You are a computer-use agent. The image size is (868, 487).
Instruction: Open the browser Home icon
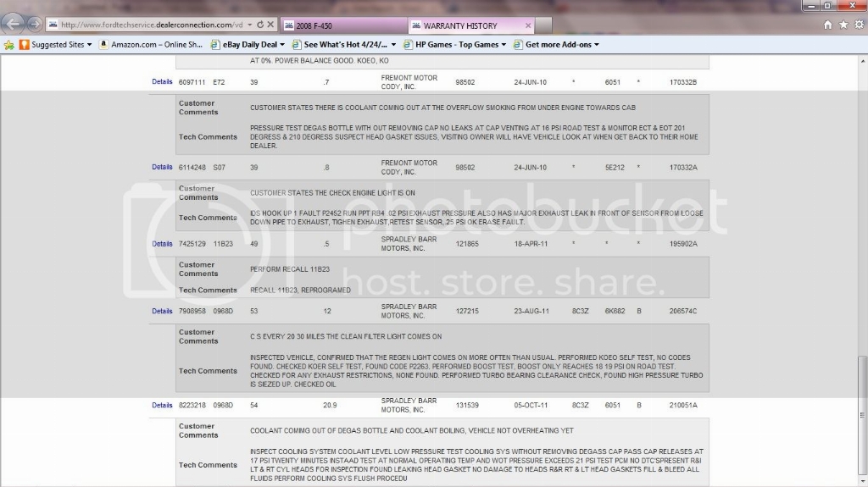pyautogui.click(x=827, y=25)
